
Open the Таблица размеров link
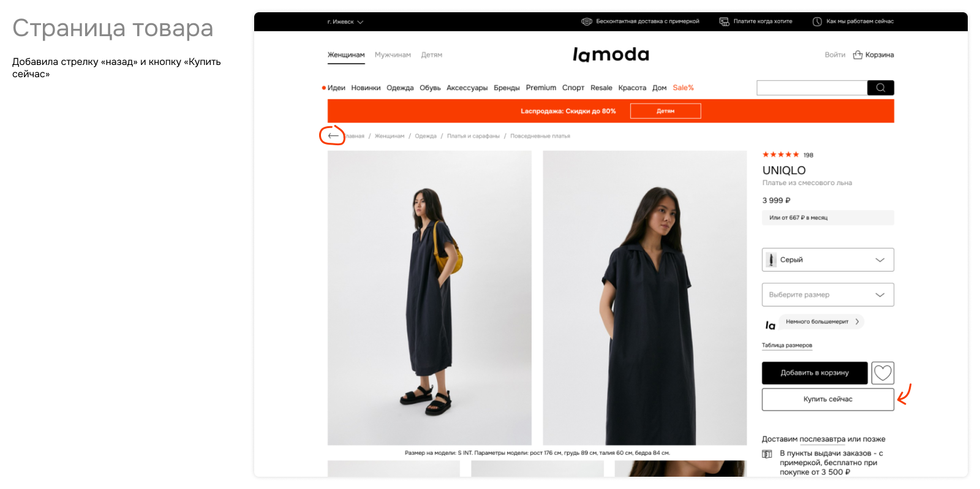click(786, 345)
